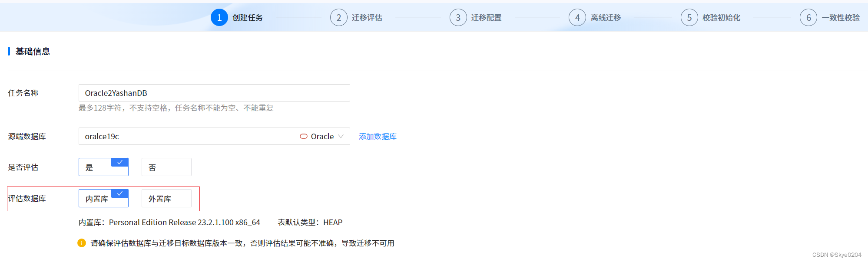This screenshot has width=868, height=262.
Task: Click step 4 circle for 离线迁移
Action: [x=577, y=17]
